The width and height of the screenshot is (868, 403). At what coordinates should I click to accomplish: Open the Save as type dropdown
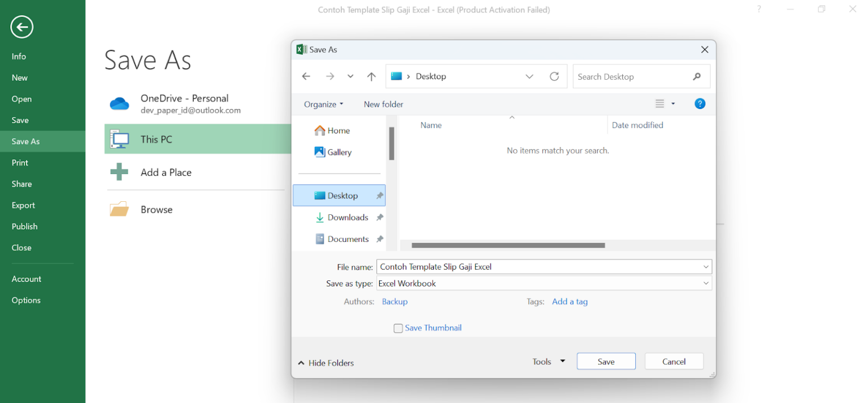point(706,283)
